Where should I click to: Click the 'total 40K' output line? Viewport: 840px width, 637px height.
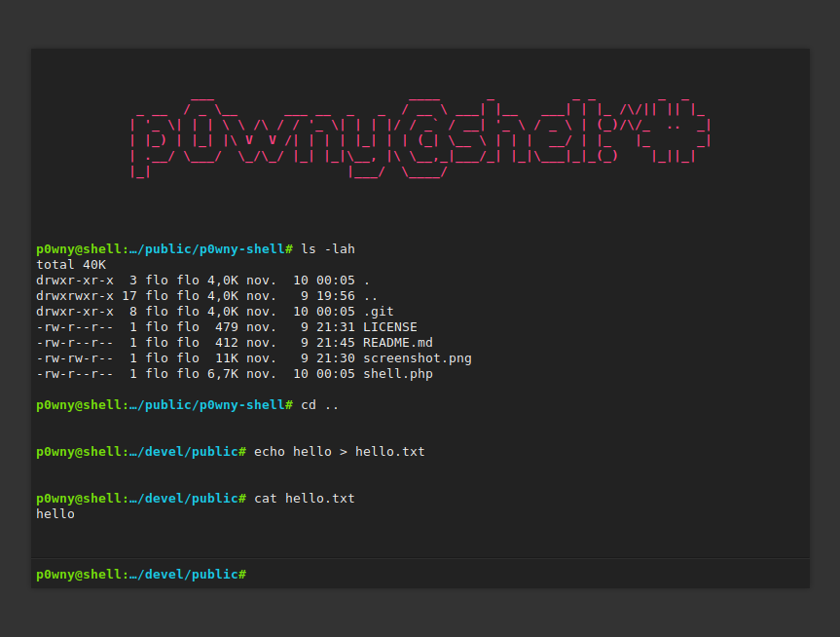coord(71,265)
